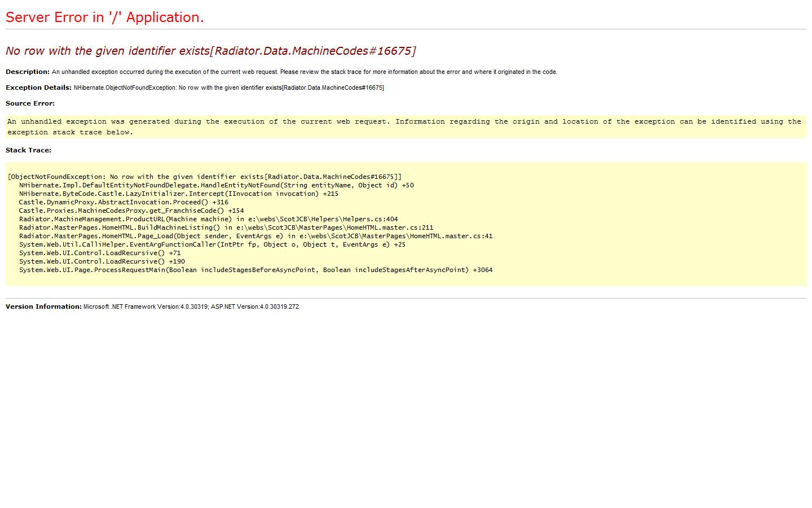Click the 'Description:' label
Viewport: 812px width, 508px height.
pos(28,72)
